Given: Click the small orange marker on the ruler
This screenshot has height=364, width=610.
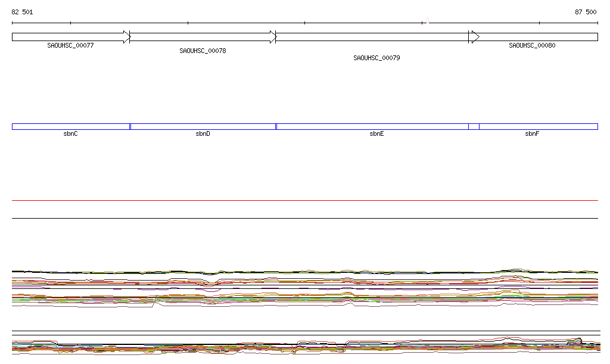Looking at the screenshot, I should 427,22.
